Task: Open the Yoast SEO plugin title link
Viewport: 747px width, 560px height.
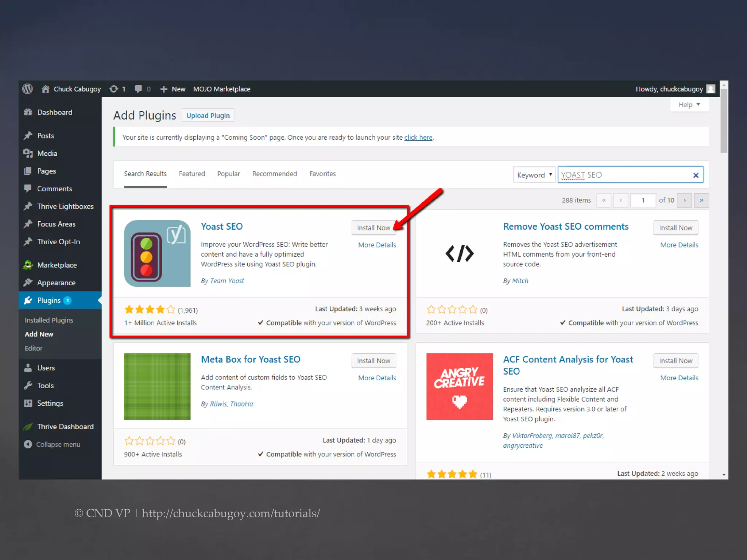Action: click(222, 226)
